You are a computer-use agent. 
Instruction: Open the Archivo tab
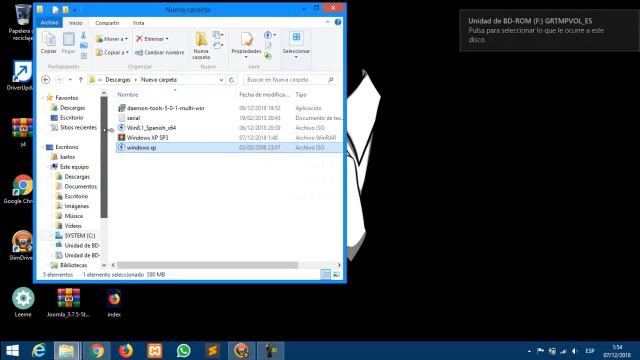(x=49, y=22)
